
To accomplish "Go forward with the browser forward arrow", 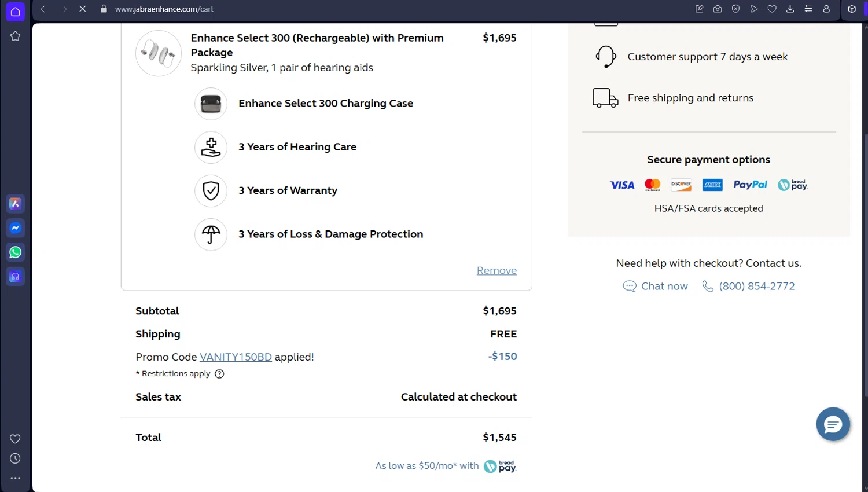I will 65,9.
